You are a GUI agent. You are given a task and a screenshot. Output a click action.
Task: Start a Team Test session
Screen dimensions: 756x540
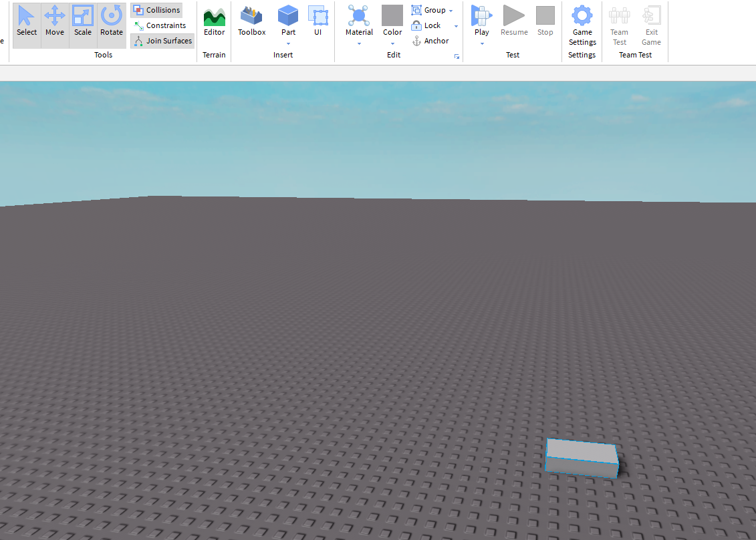click(x=619, y=25)
